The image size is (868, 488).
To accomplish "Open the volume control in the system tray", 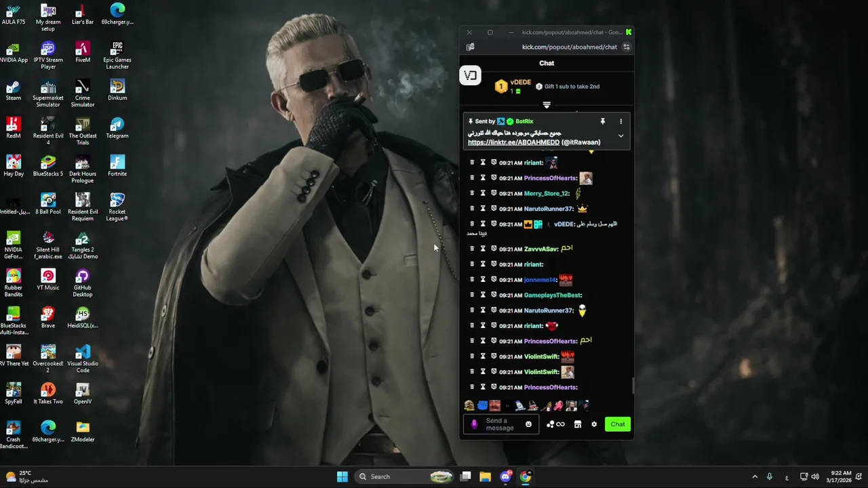I will [815, 476].
